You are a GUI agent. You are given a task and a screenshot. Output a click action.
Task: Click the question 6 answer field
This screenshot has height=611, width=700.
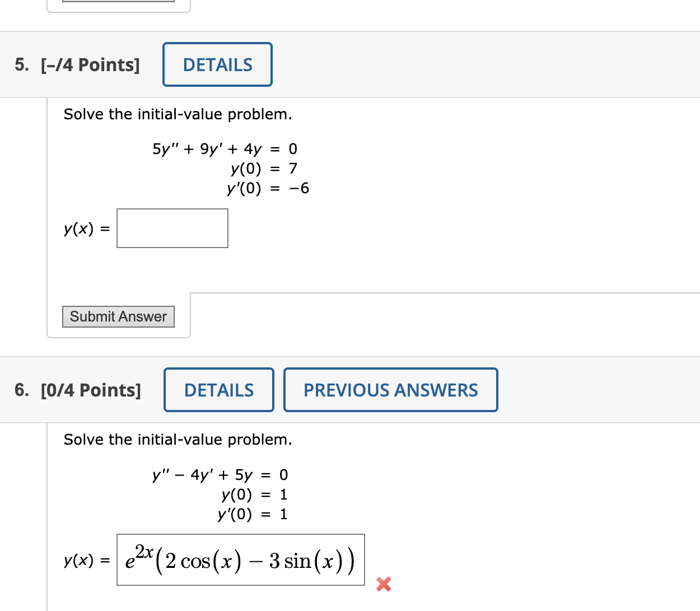(x=241, y=560)
